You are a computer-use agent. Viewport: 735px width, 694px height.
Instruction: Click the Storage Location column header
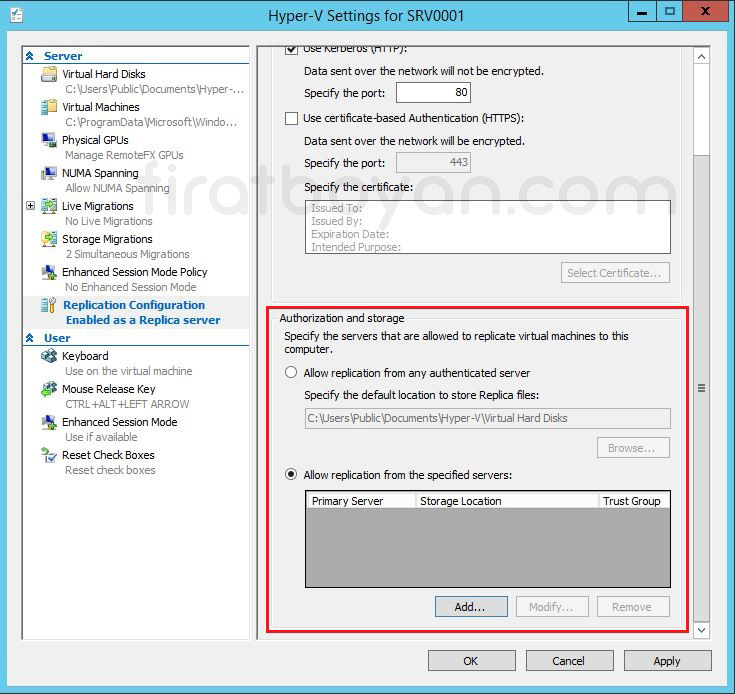pyautogui.click(x=507, y=501)
